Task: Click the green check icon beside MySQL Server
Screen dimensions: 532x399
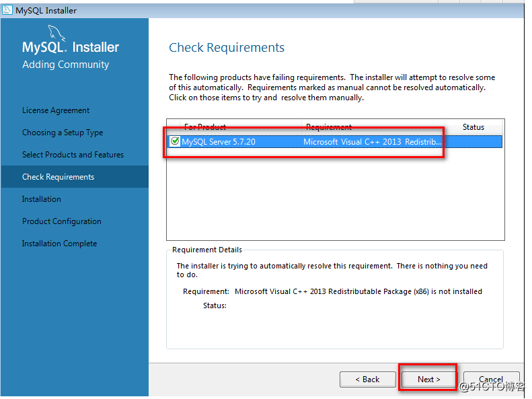Action: (x=175, y=141)
